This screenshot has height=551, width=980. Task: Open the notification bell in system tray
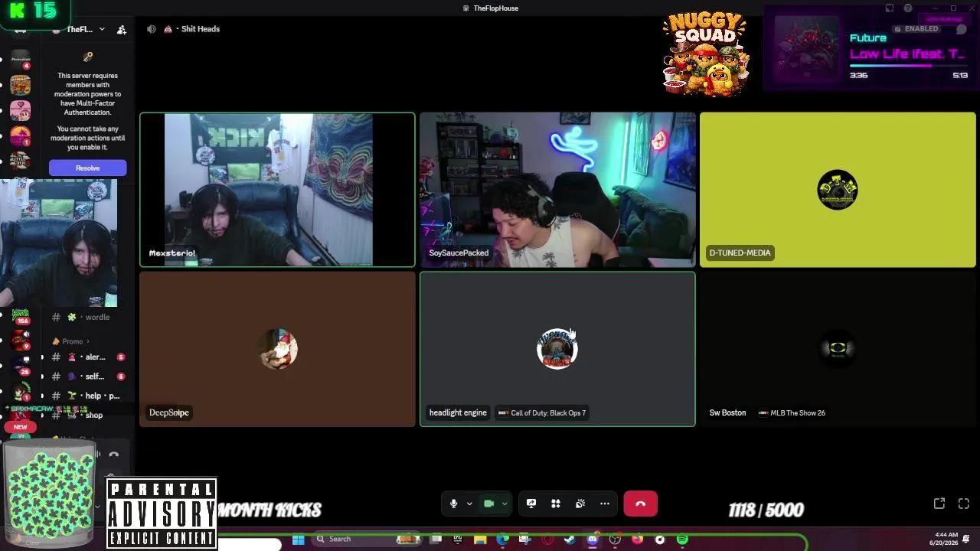coord(967,539)
